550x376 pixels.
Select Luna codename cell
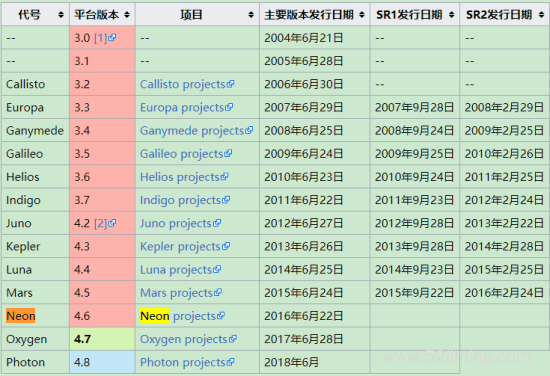click(x=35, y=269)
